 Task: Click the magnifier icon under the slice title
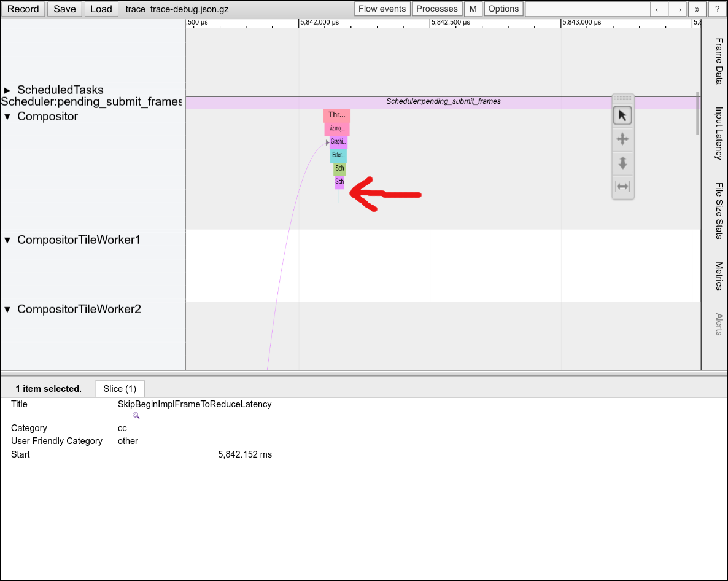pyautogui.click(x=136, y=416)
